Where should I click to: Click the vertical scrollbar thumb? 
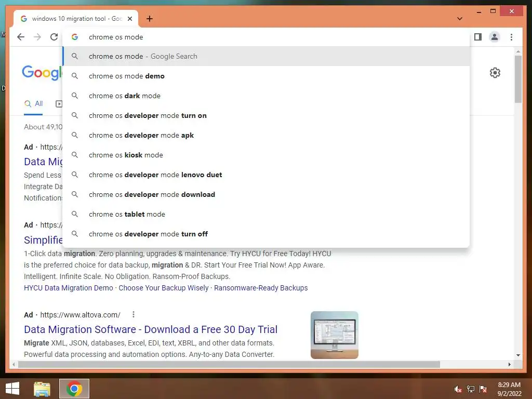pyautogui.click(x=518, y=79)
